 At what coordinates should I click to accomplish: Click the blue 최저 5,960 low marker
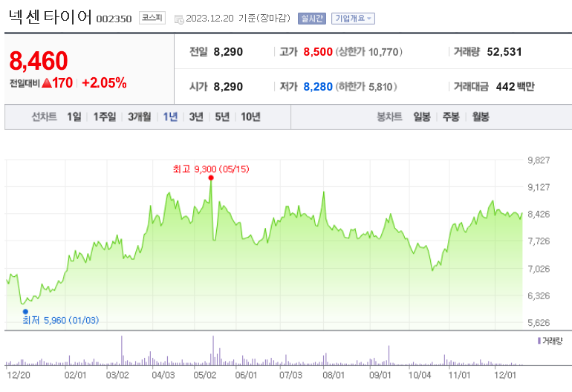(25, 311)
